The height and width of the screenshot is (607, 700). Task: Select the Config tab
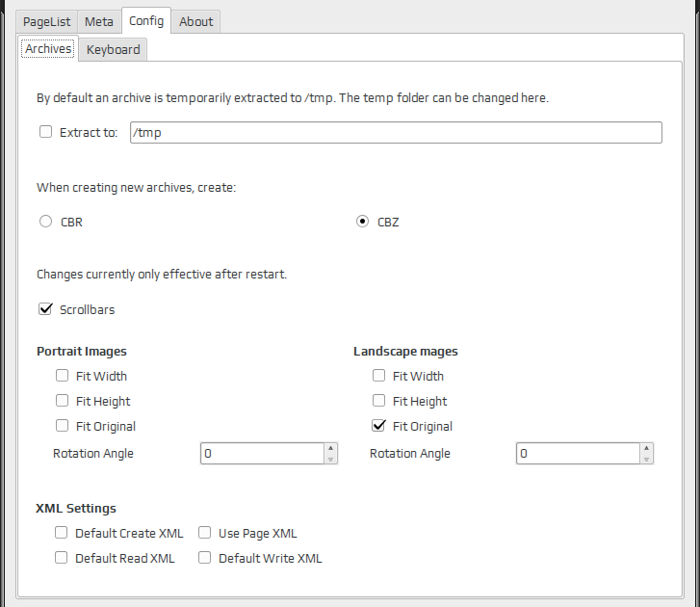point(146,20)
